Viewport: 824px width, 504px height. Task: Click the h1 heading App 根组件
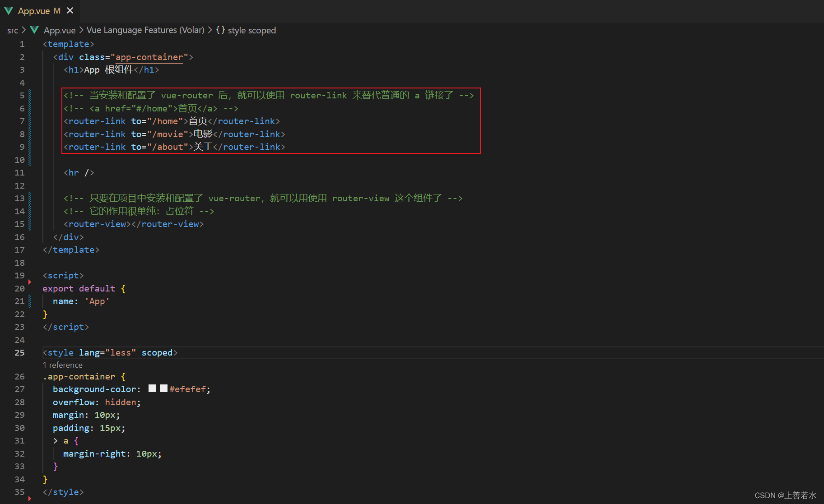pos(112,70)
